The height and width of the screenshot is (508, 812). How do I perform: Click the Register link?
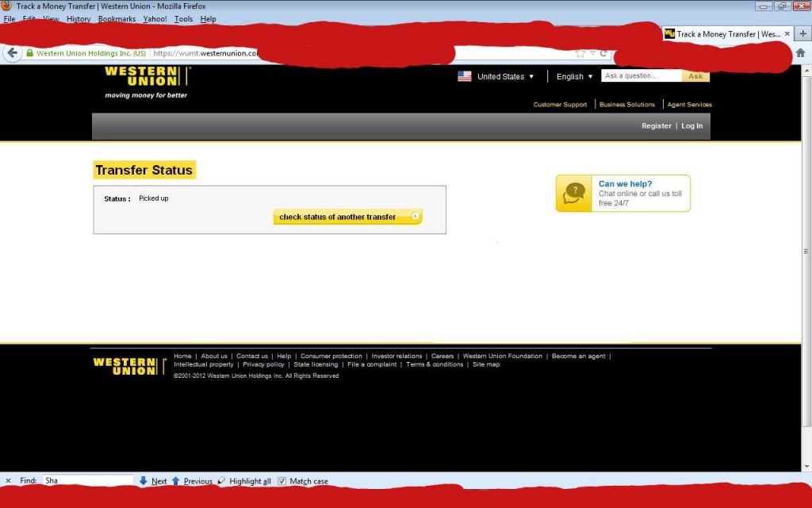656,126
